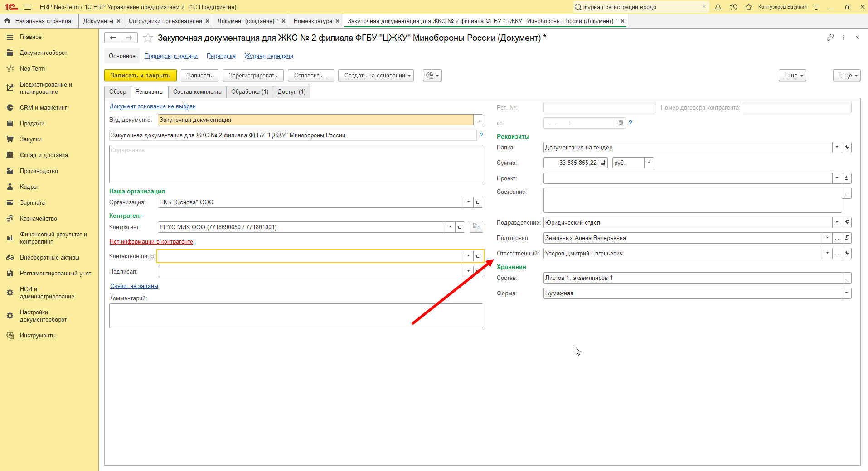This screenshot has width=868, height=471.
Task: Open Документооборот section in sidebar
Action: [x=44, y=53]
